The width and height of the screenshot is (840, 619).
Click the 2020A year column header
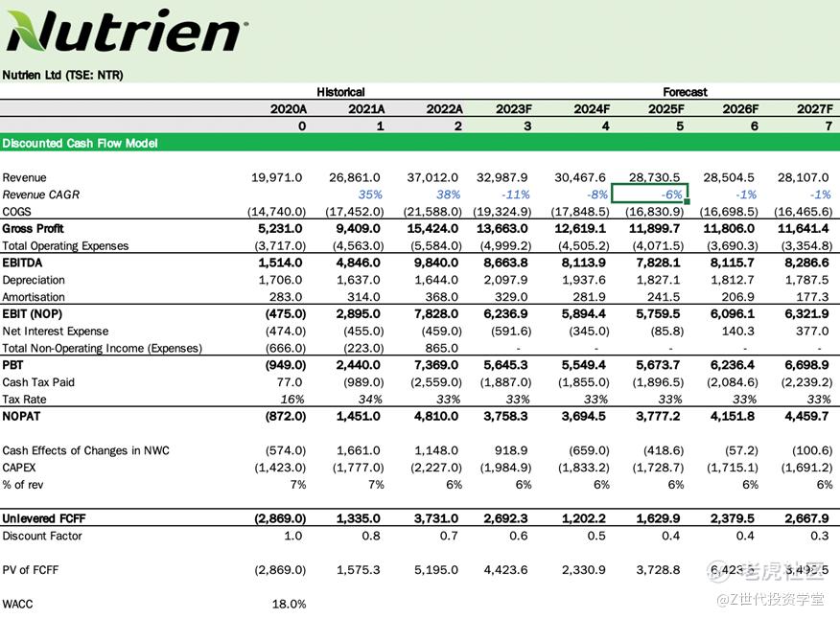[x=289, y=109]
